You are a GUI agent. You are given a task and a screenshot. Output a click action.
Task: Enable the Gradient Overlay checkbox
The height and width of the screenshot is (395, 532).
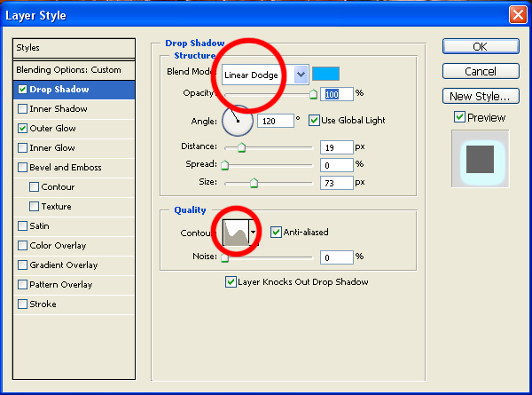22,265
